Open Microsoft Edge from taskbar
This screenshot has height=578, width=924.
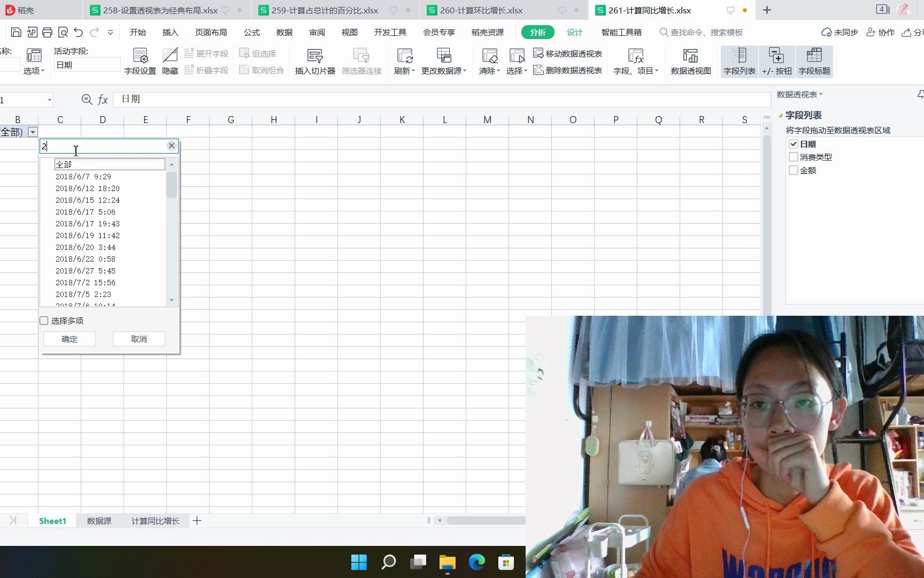[x=476, y=562]
